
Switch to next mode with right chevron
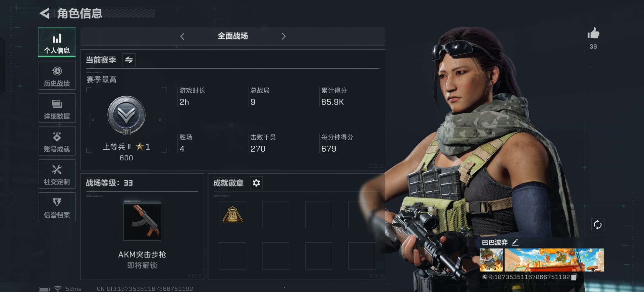coord(283,36)
